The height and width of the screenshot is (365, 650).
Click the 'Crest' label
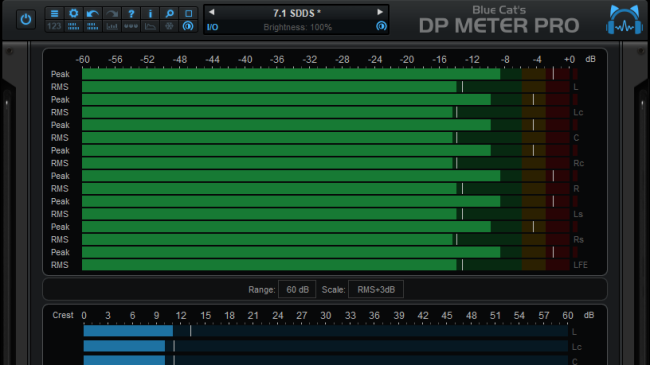[x=63, y=315]
